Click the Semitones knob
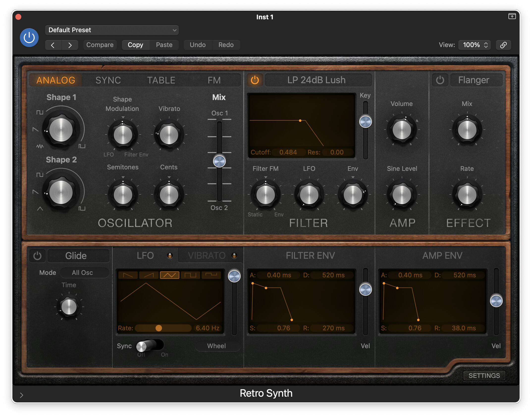 point(123,195)
